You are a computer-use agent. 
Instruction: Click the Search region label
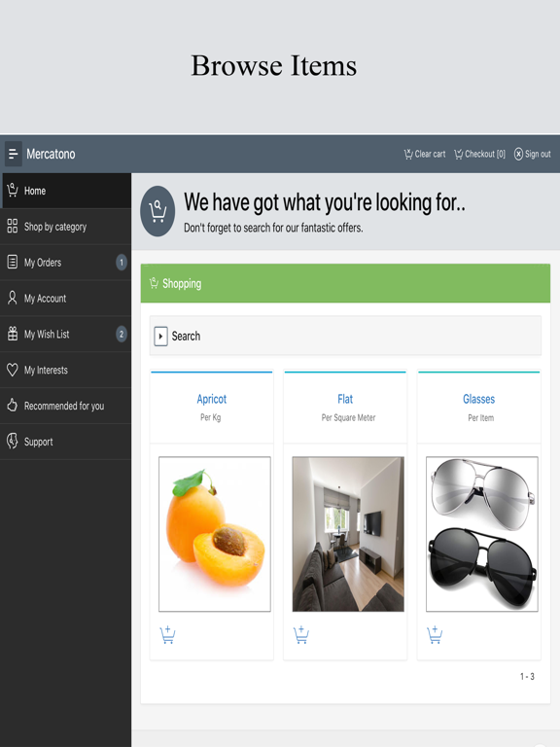point(186,336)
